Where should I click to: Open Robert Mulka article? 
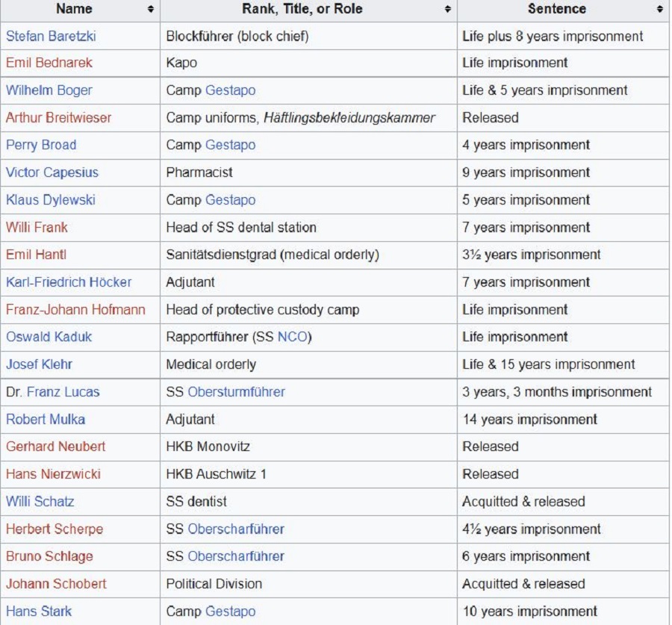pyautogui.click(x=46, y=419)
